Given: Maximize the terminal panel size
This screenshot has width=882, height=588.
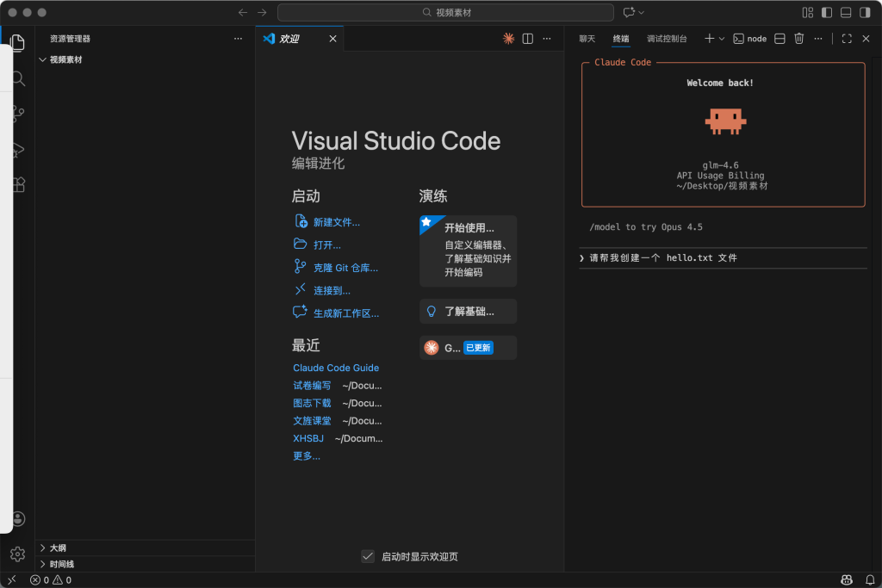Looking at the screenshot, I should 847,39.
